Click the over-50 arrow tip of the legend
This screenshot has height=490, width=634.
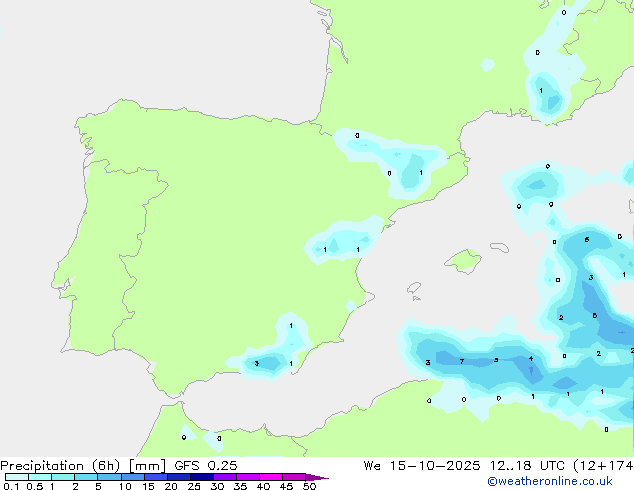point(317,477)
